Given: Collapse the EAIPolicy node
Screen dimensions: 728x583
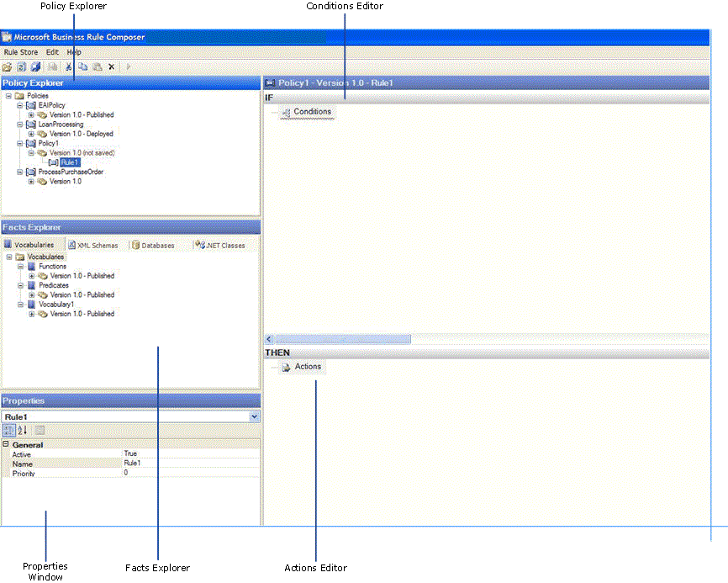Looking at the screenshot, I should (x=20, y=105).
